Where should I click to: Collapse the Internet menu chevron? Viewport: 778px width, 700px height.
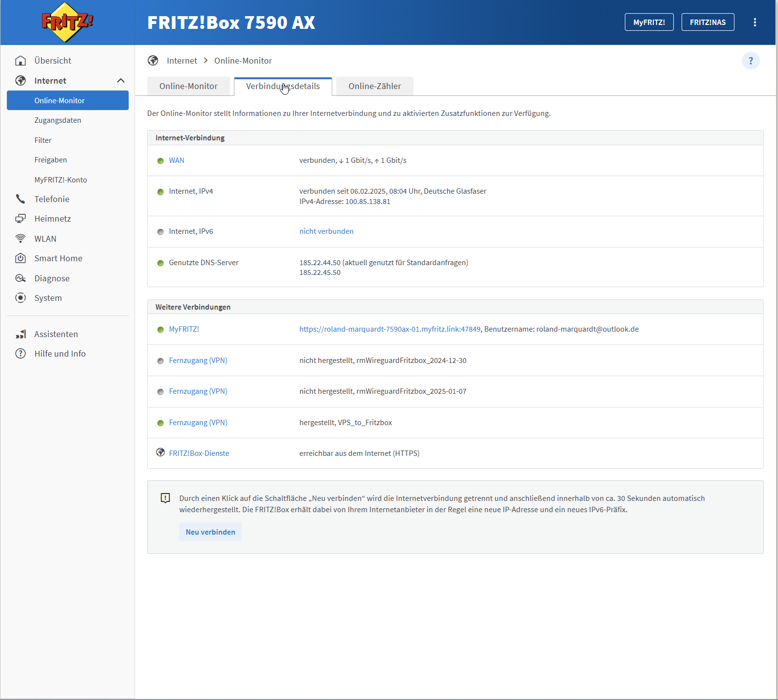click(x=121, y=81)
